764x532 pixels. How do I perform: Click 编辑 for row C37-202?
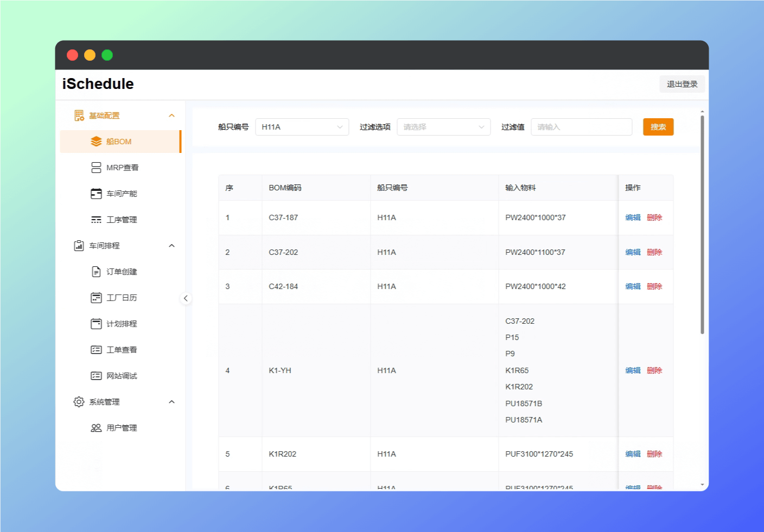pyautogui.click(x=633, y=252)
